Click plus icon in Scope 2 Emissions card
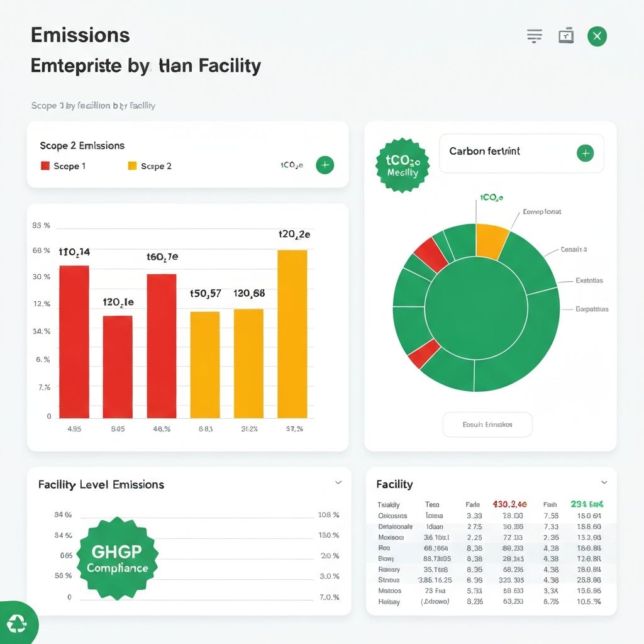Viewport: 644px width, 644px height. click(325, 165)
